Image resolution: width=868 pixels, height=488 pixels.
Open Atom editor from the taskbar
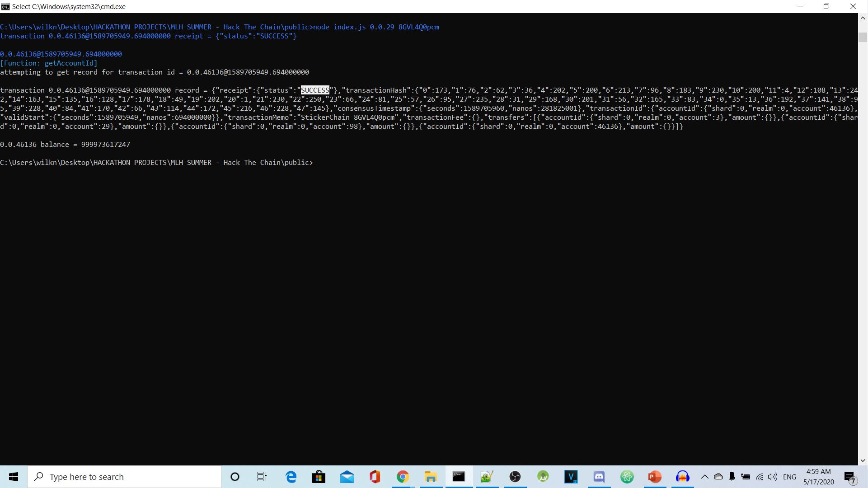[627, 477]
